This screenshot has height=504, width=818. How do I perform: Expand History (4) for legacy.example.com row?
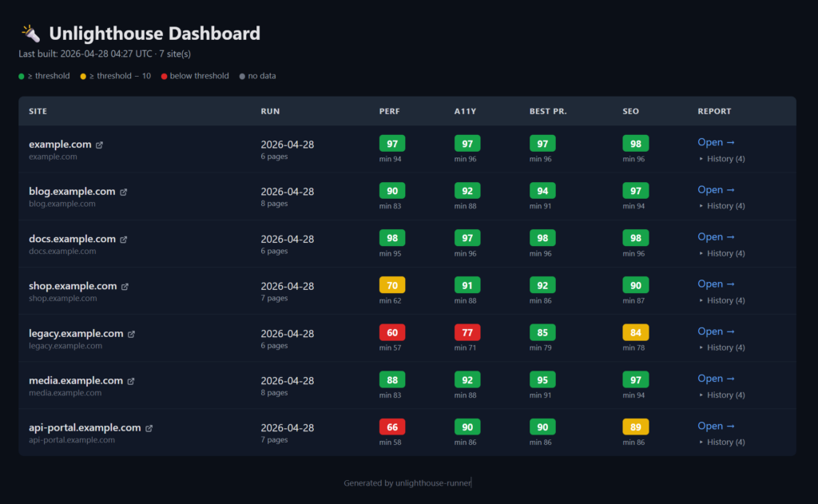click(721, 347)
